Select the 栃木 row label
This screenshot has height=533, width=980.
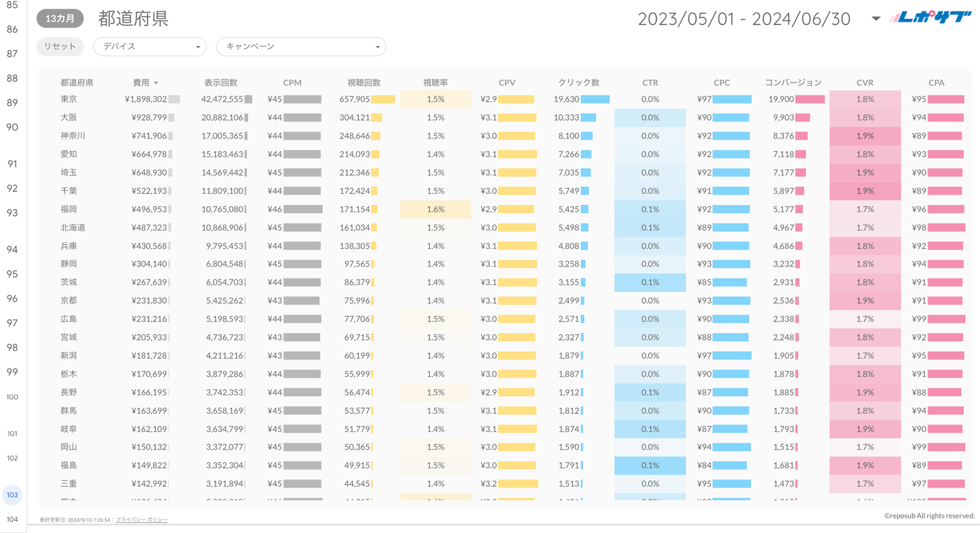click(68, 374)
